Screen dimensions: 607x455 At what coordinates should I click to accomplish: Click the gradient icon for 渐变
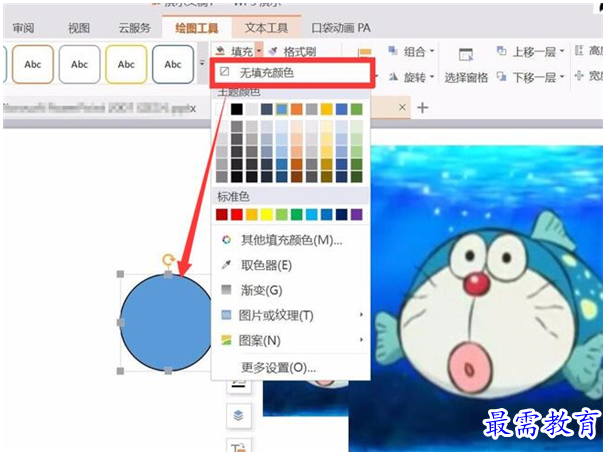coord(226,289)
